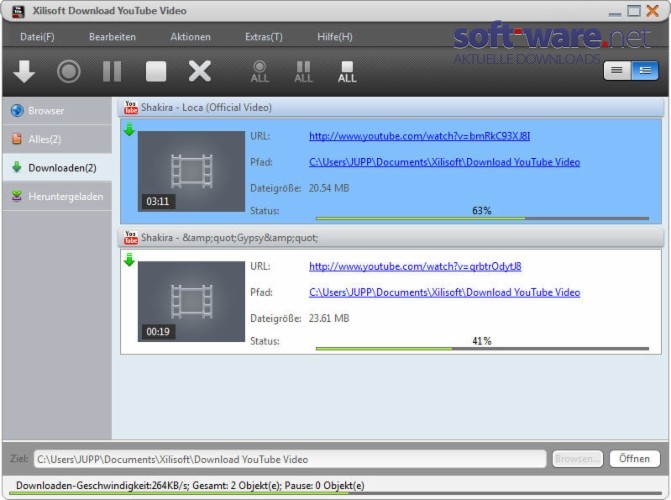671x500 pixels.
Task: Click the Alles(2) document icon
Action: coord(17,139)
